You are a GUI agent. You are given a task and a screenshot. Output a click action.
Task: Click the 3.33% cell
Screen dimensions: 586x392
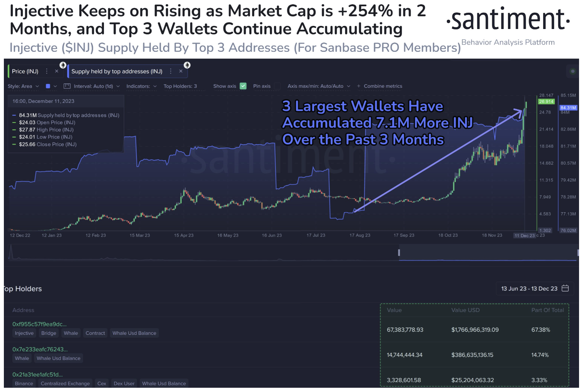pyautogui.click(x=539, y=380)
